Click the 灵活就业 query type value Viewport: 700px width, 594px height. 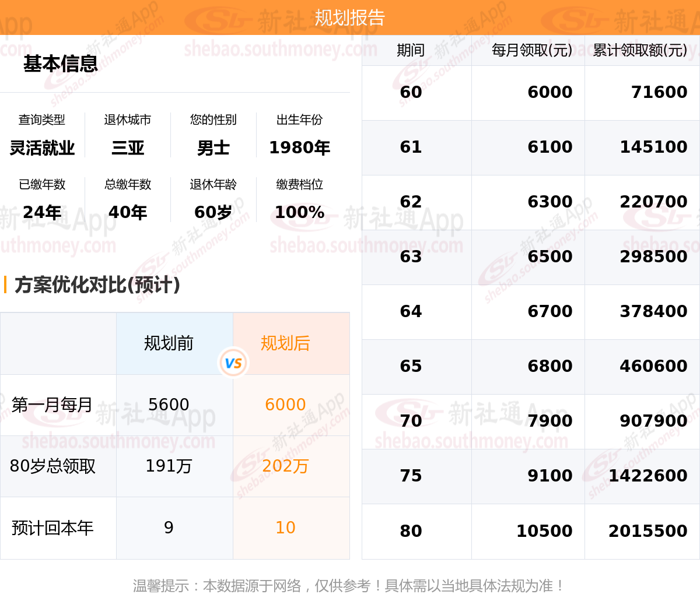point(42,148)
